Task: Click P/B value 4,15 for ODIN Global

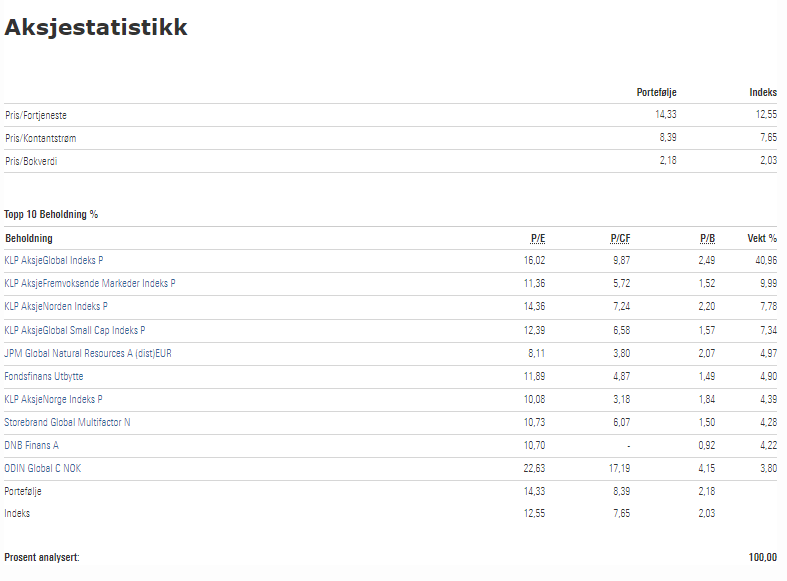Action: point(707,469)
